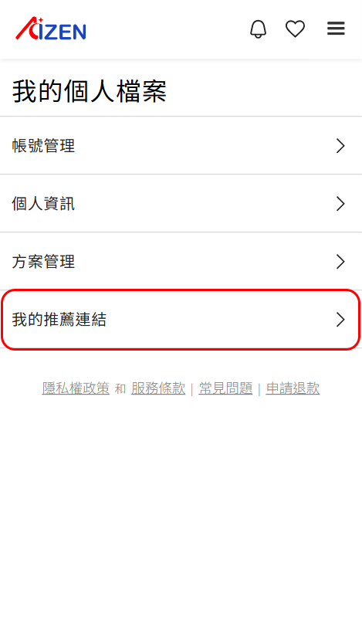Expand 帳號管理 chevron arrow
The height and width of the screenshot is (644, 362).
[x=340, y=146]
